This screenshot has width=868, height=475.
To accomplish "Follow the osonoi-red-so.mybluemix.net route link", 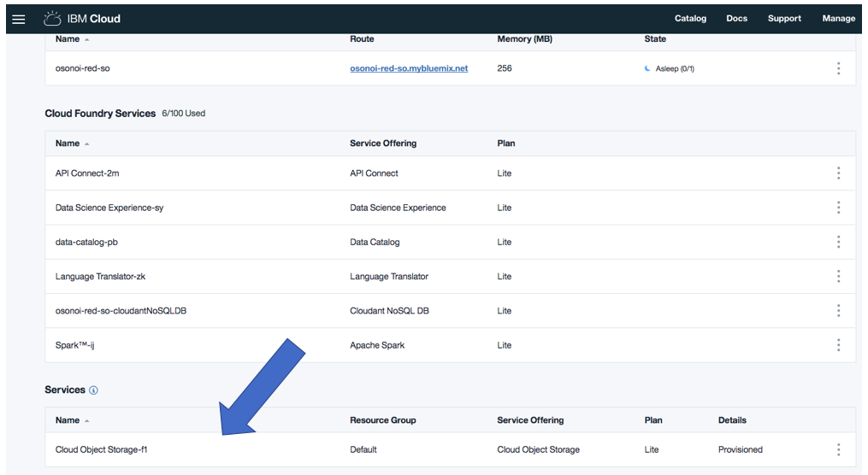I will (x=409, y=68).
